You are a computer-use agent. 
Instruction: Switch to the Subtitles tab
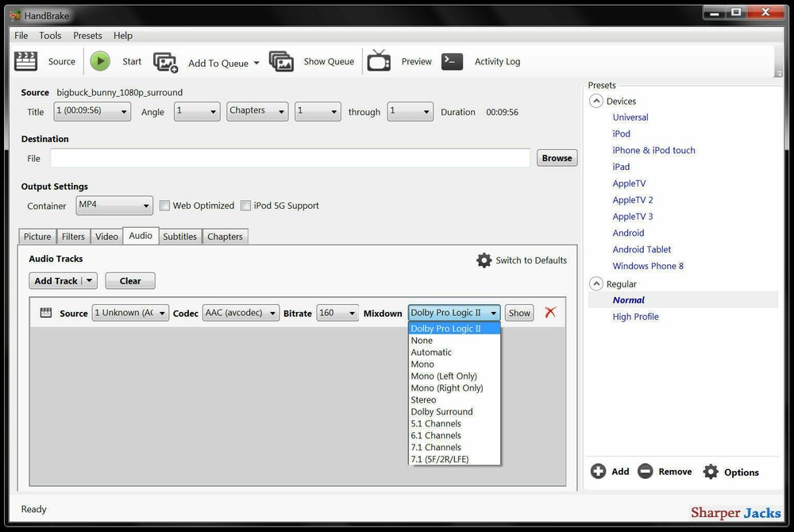(x=179, y=236)
